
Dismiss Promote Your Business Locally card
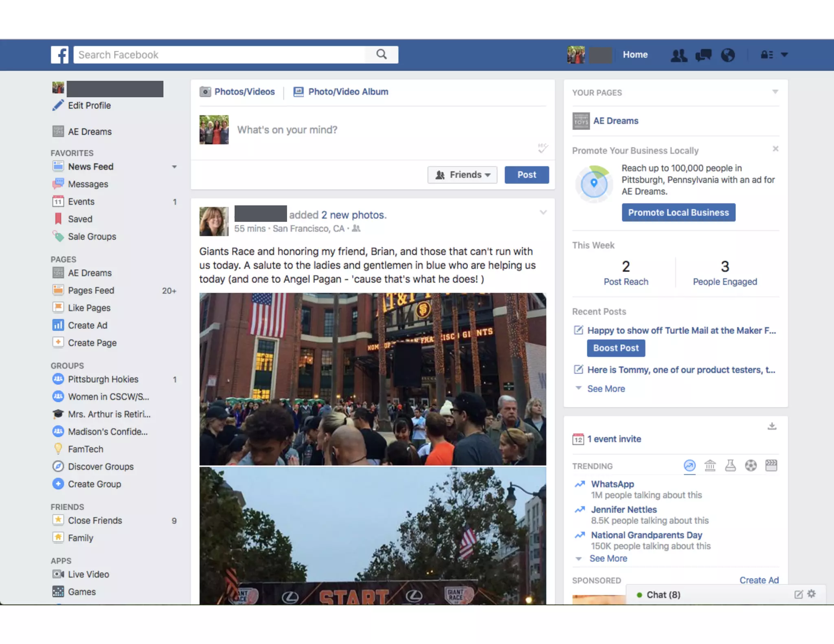pyautogui.click(x=775, y=149)
